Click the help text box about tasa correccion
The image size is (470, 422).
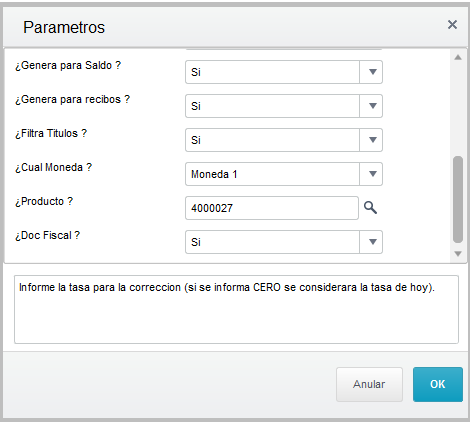236,309
